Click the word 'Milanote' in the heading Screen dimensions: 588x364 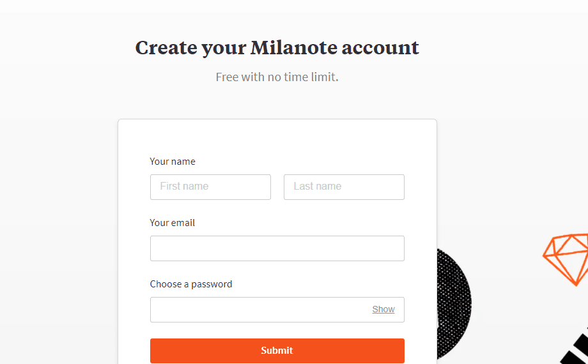[x=294, y=47]
